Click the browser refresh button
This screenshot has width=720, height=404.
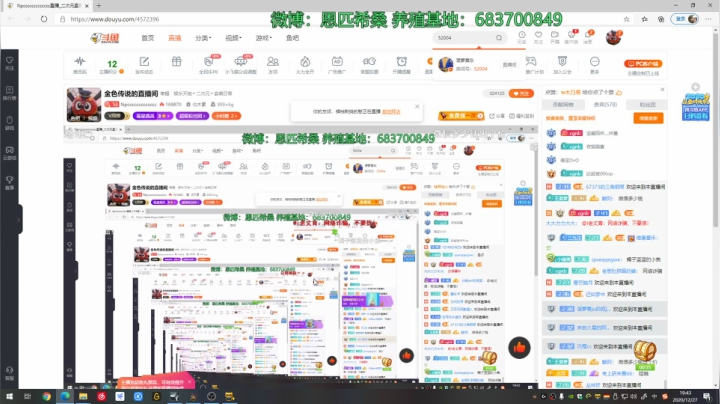click(x=44, y=19)
